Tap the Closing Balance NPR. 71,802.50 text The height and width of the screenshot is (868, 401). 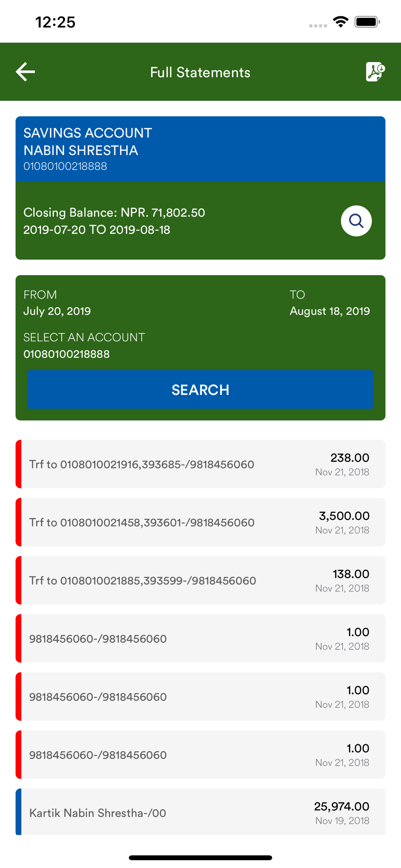(114, 213)
